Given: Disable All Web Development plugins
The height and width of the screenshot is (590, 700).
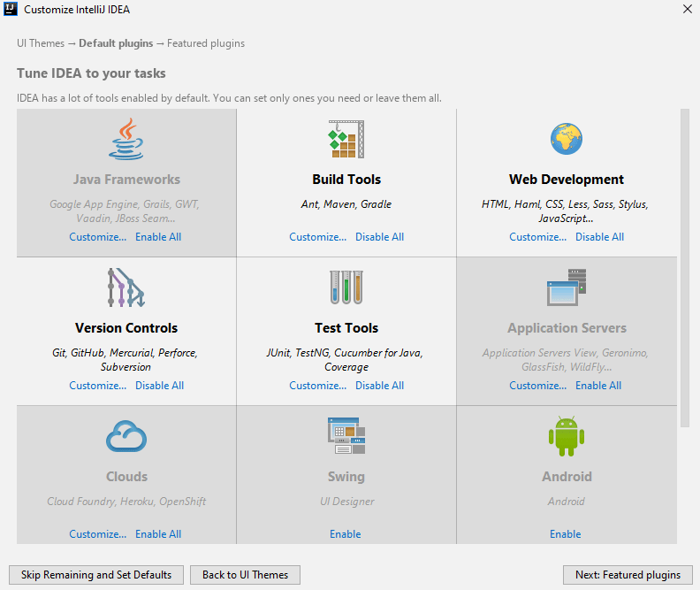Looking at the screenshot, I should point(599,237).
